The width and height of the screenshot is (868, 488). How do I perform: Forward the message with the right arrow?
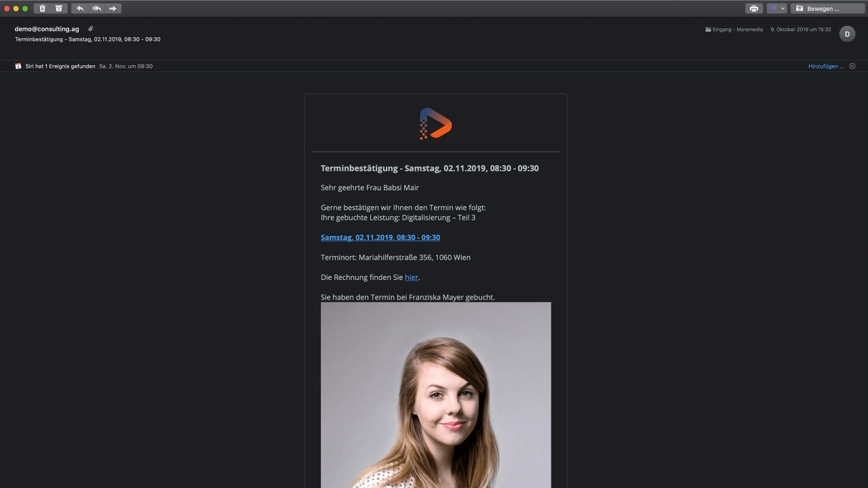click(x=113, y=8)
